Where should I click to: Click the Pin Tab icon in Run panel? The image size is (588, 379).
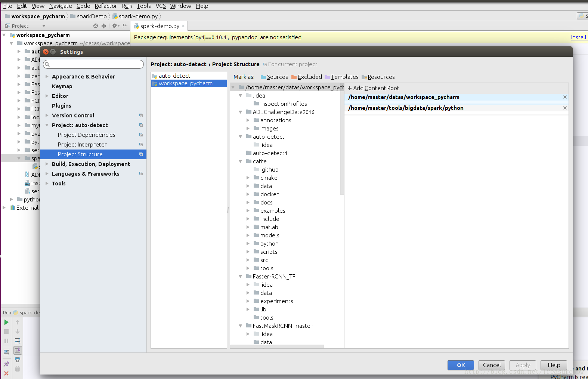(6, 364)
